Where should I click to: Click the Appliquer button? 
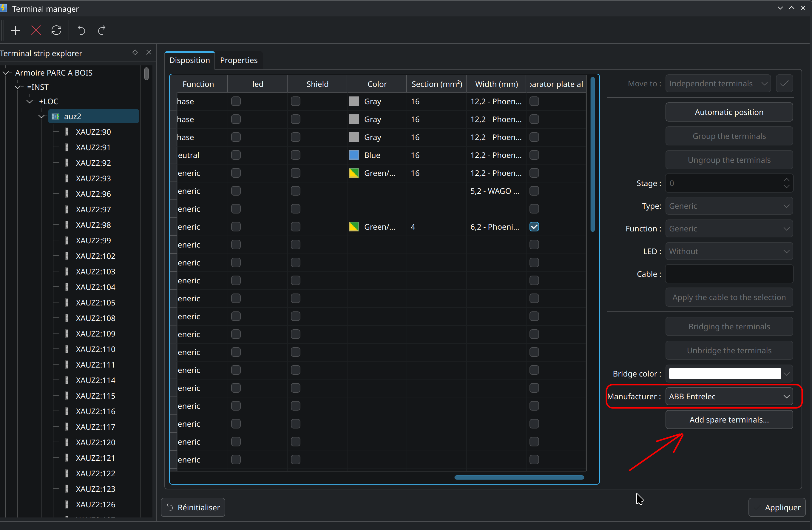pos(777,508)
